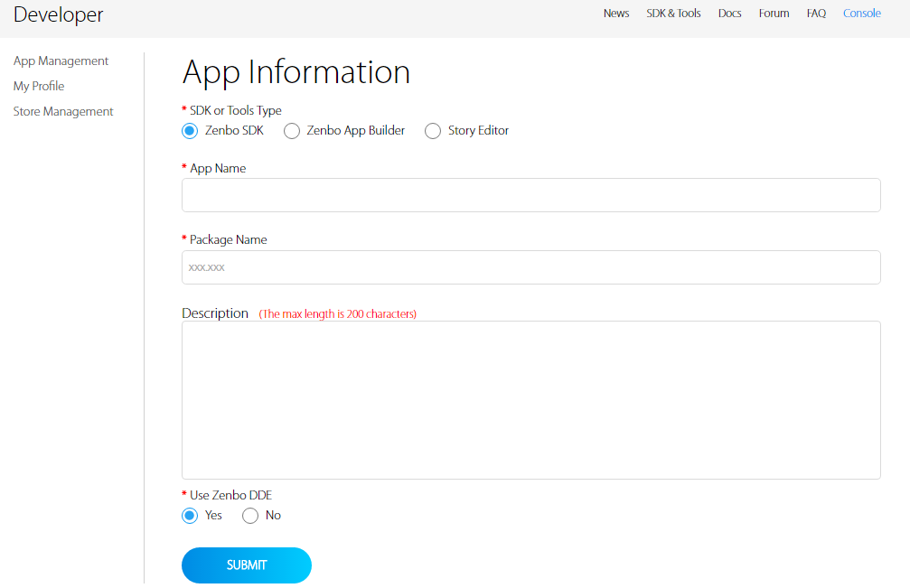
Task: Click the Description field label
Action: pyautogui.click(x=215, y=313)
